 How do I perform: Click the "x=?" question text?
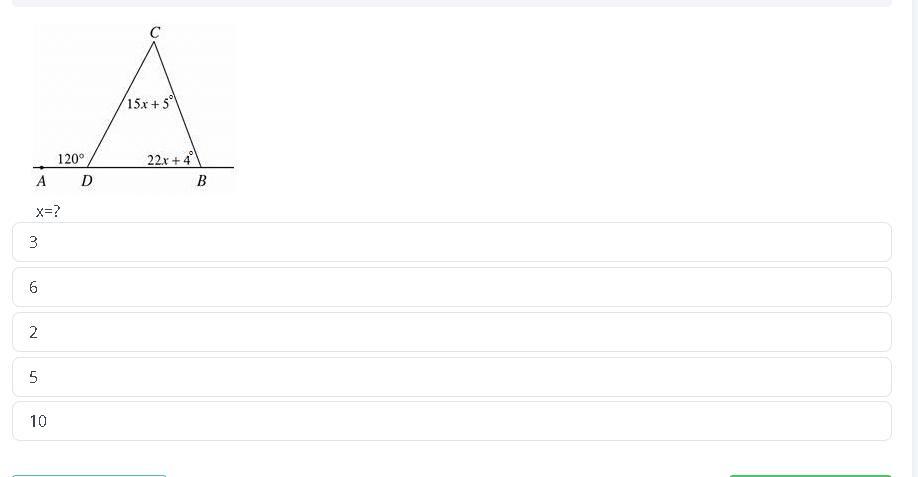tap(48, 211)
